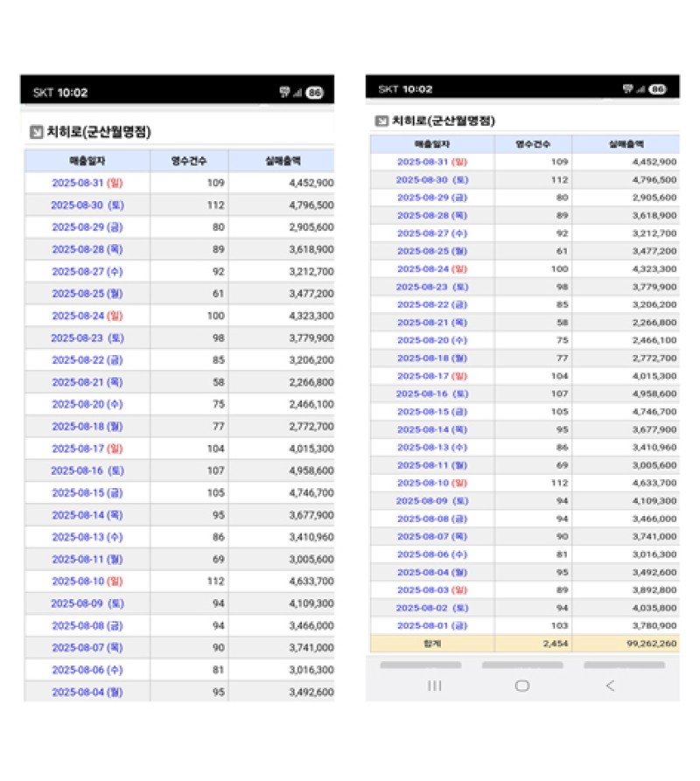The width and height of the screenshot is (700, 781).
Task: Tap the Wi-Fi icon in left screenshot status bar
Action: click(x=284, y=92)
